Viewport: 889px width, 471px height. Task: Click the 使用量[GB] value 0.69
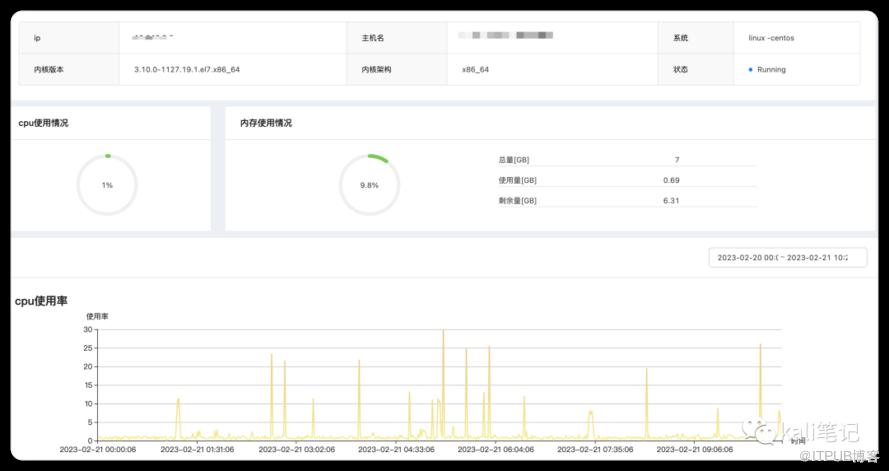coord(671,180)
